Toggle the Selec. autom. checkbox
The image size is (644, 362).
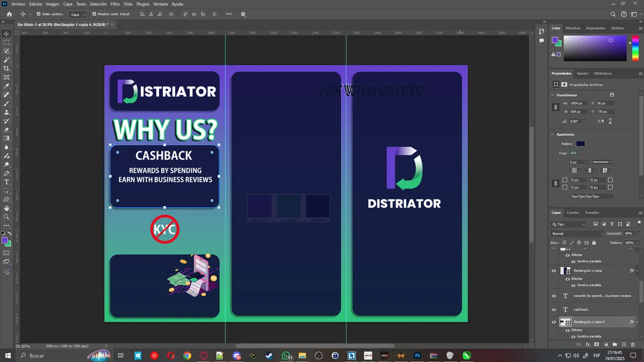38,14
